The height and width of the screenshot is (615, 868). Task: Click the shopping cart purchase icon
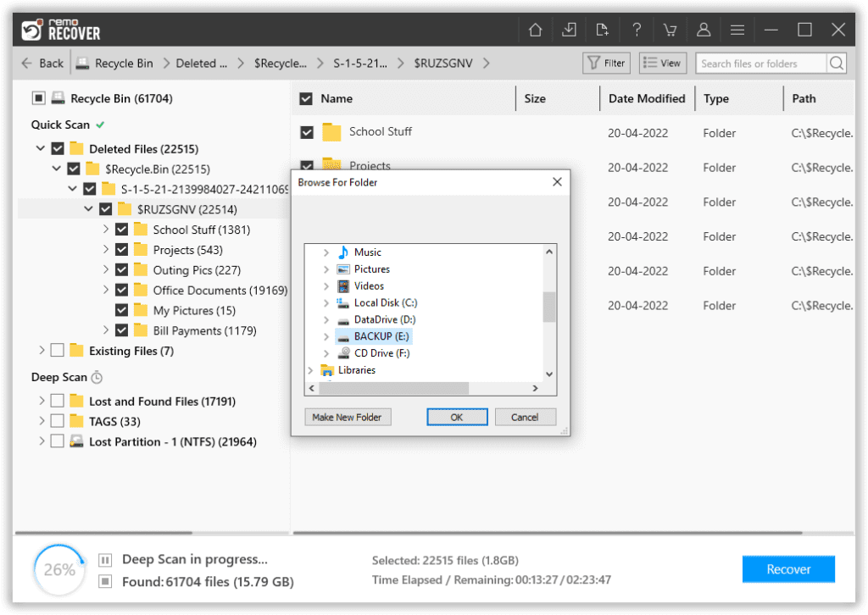coord(670,29)
